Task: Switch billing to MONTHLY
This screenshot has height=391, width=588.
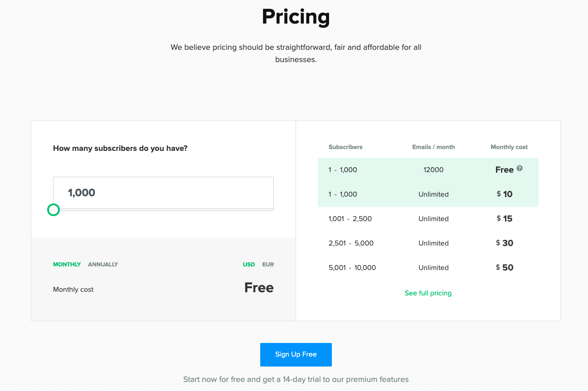Action: (67, 264)
